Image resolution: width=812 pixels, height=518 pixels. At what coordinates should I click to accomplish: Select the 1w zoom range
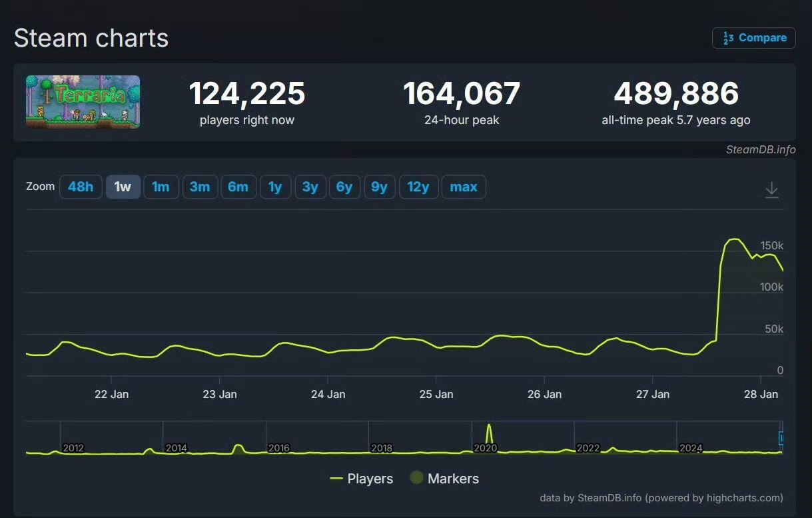(123, 187)
